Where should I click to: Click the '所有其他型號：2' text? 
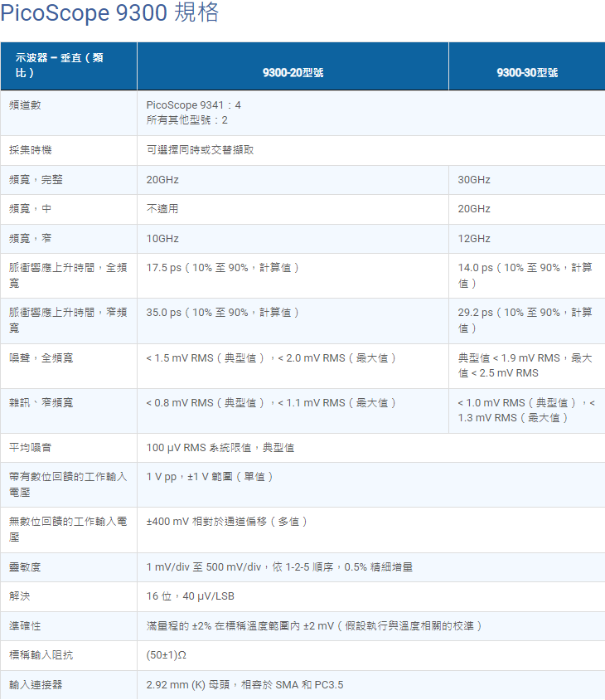tap(187, 120)
